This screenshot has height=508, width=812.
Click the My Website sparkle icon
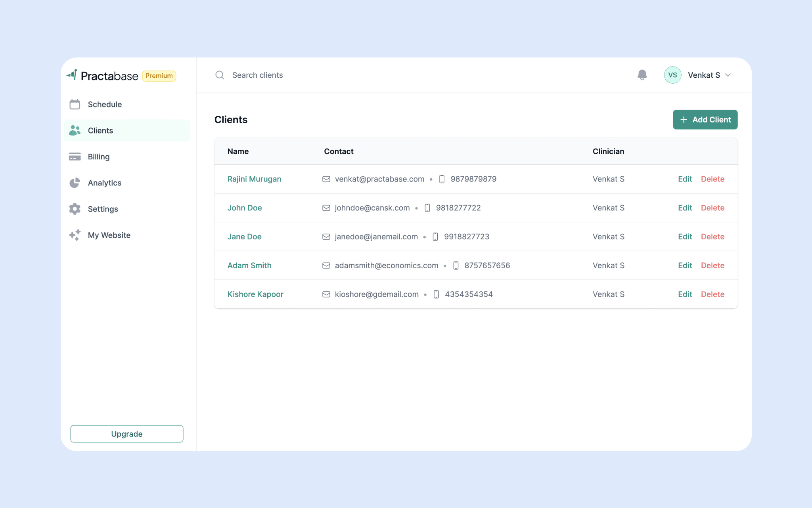point(75,235)
